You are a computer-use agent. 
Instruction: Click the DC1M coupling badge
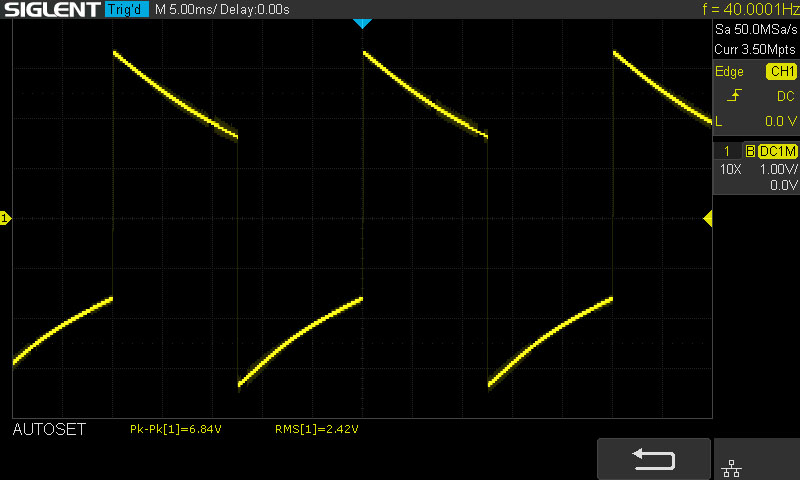click(778, 151)
